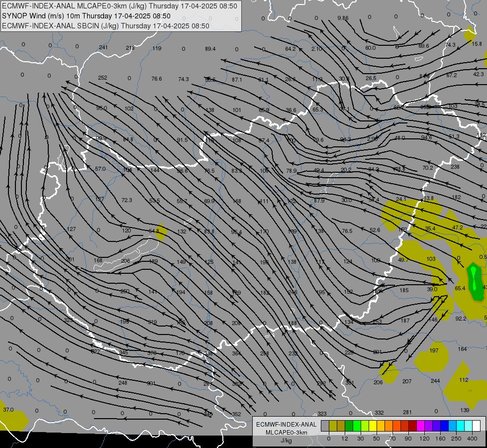Click the SBCIN header line

105,26
